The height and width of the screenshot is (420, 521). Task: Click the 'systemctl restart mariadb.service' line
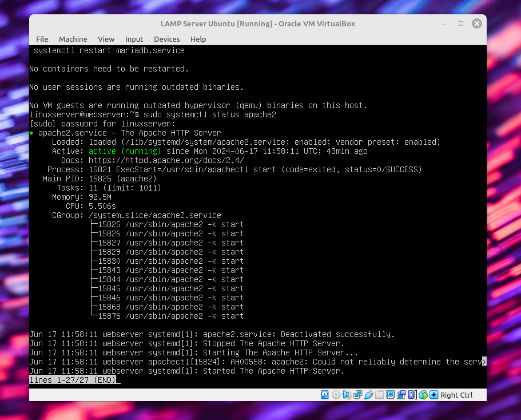coord(109,50)
